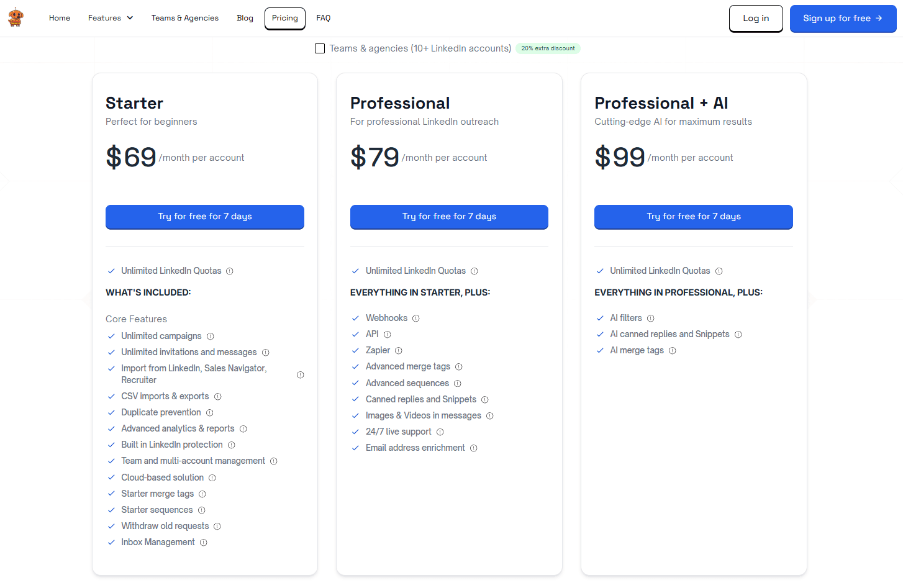Click the robot logo in the header
Screen dimensions: 903x588
16,18
